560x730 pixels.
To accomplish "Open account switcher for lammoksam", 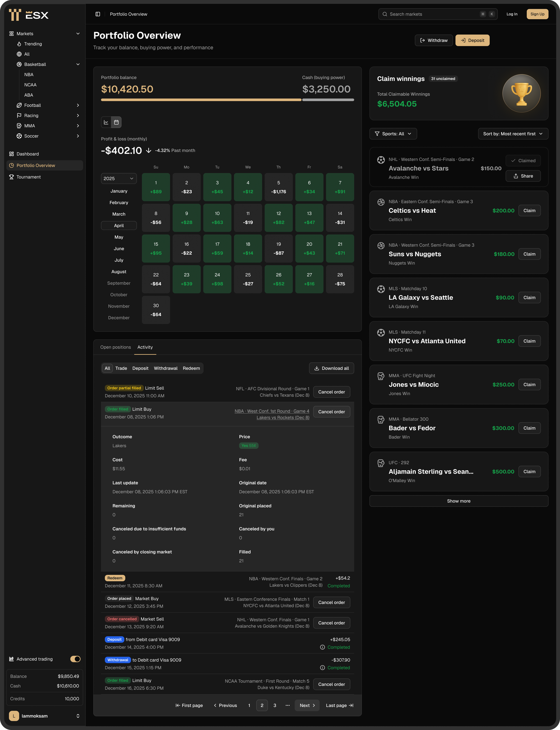I will [x=78, y=716].
